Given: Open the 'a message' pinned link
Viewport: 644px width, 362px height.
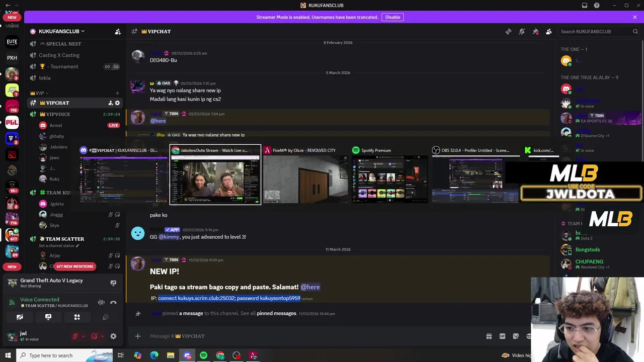Looking at the screenshot, I should (191, 314).
